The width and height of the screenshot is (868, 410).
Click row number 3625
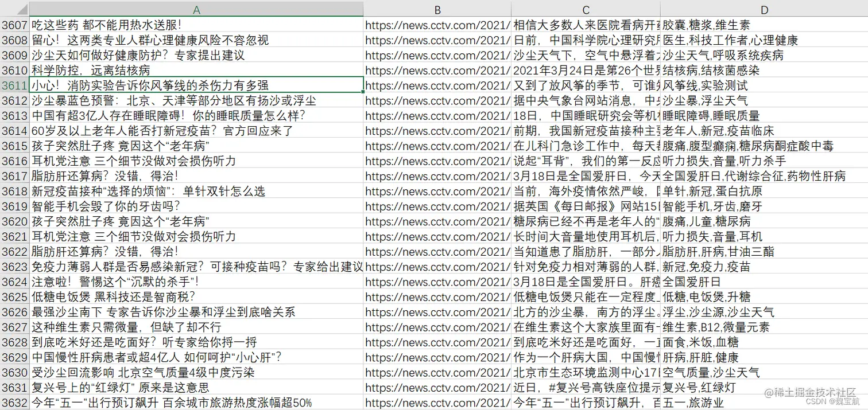[14, 297]
